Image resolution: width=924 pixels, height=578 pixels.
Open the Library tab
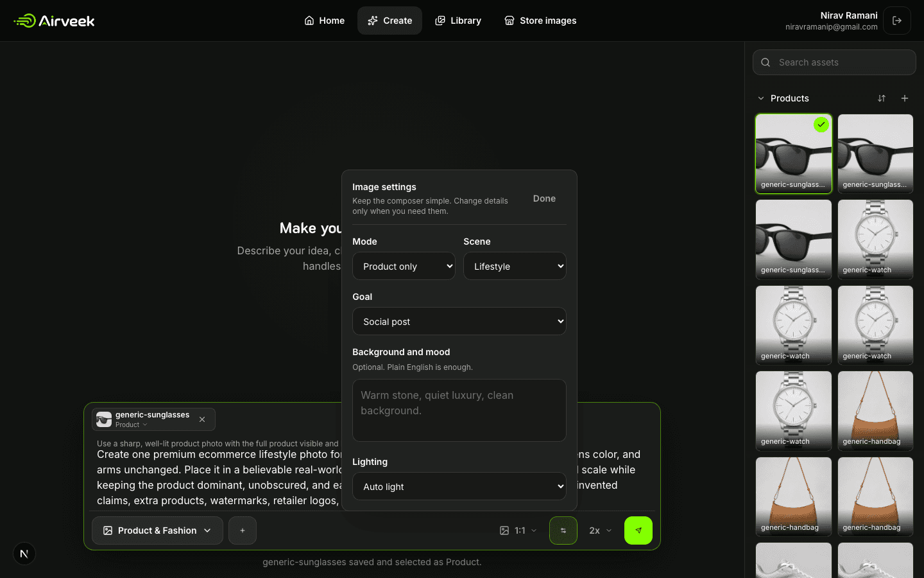(x=458, y=21)
